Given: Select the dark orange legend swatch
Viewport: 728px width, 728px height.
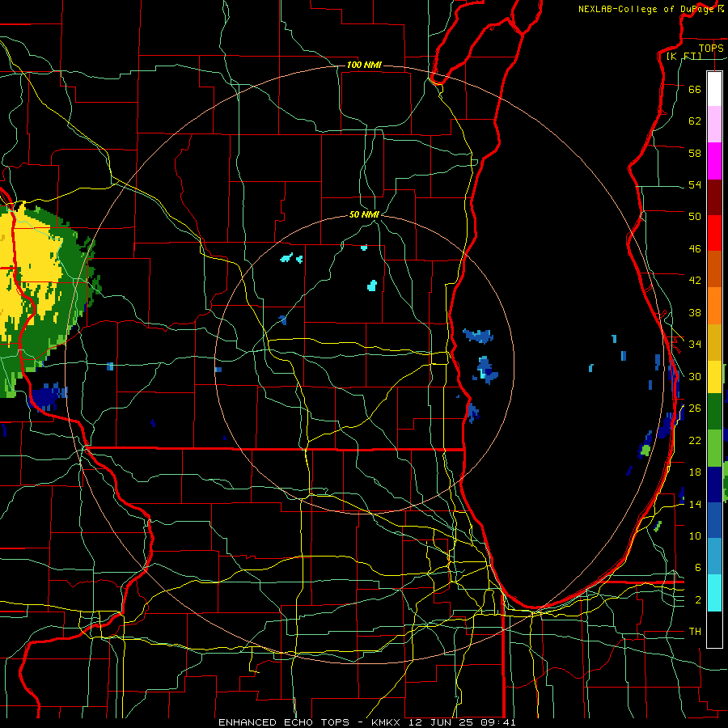Looking at the screenshot, I should (714, 269).
